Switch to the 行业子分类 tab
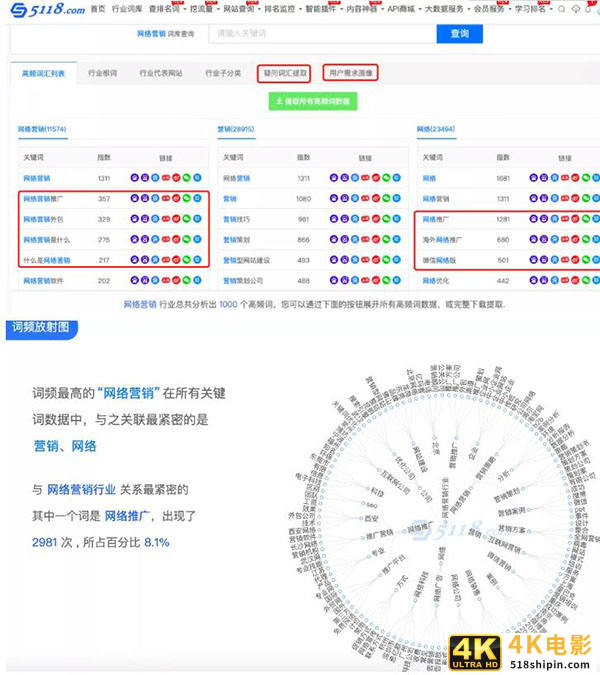Image resolution: width=600 pixels, height=675 pixels. pos(223,73)
